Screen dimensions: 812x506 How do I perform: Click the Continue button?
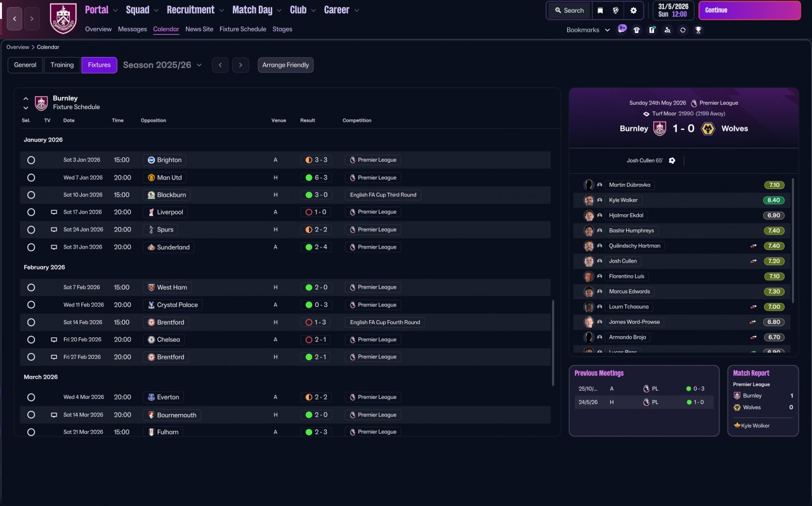tap(750, 10)
